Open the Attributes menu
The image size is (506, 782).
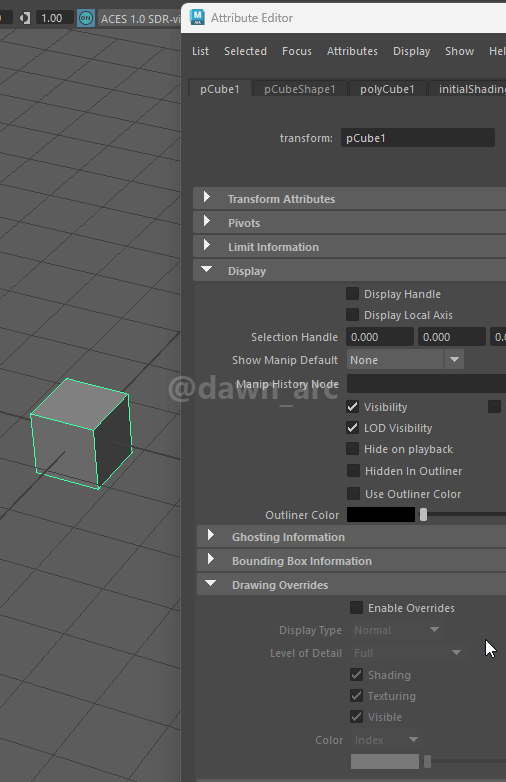click(x=352, y=51)
